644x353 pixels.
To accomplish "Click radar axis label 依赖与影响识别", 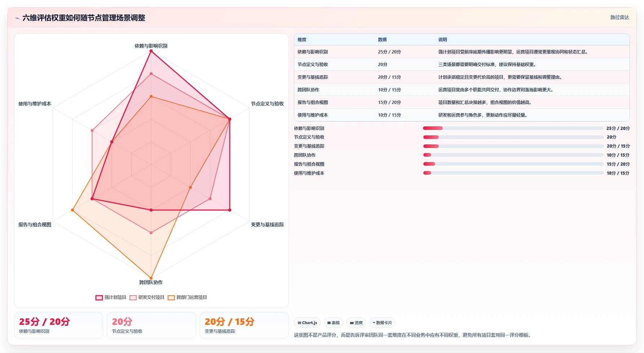I will click(151, 46).
